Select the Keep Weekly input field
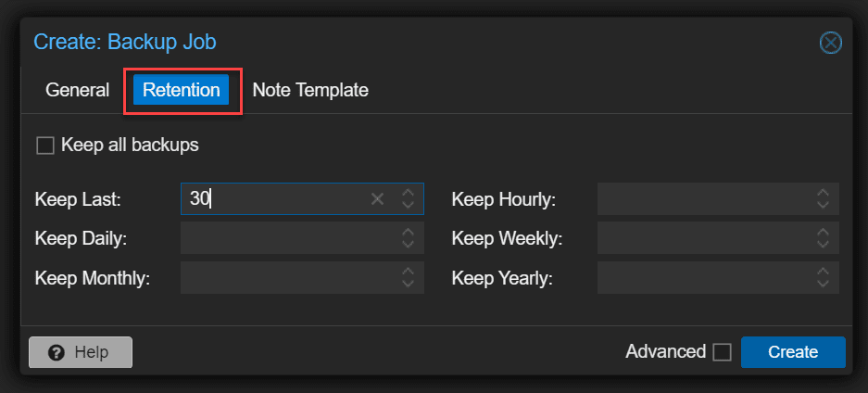 pyautogui.click(x=702, y=238)
